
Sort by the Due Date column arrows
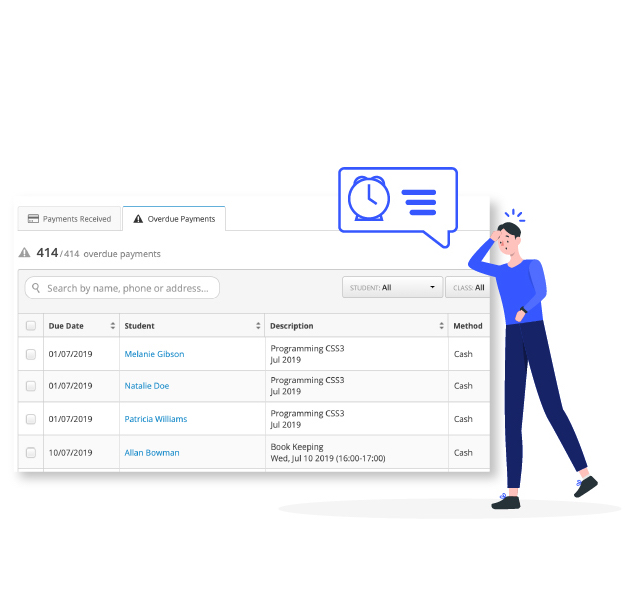point(113,325)
